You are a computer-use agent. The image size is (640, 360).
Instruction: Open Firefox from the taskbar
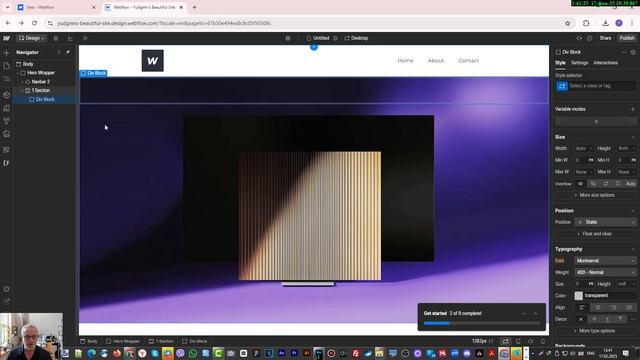click(x=117, y=353)
